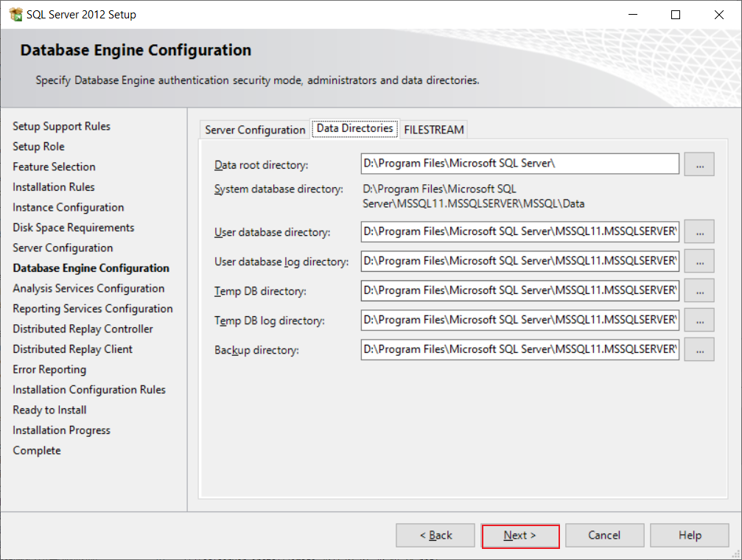Select the Database Engine Configuration sidebar step

91,268
